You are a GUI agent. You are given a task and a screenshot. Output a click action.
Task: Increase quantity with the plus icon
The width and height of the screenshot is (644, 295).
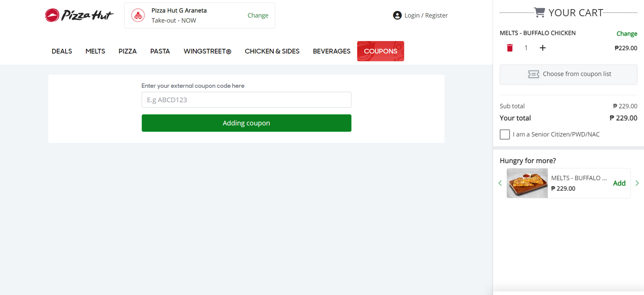point(543,48)
